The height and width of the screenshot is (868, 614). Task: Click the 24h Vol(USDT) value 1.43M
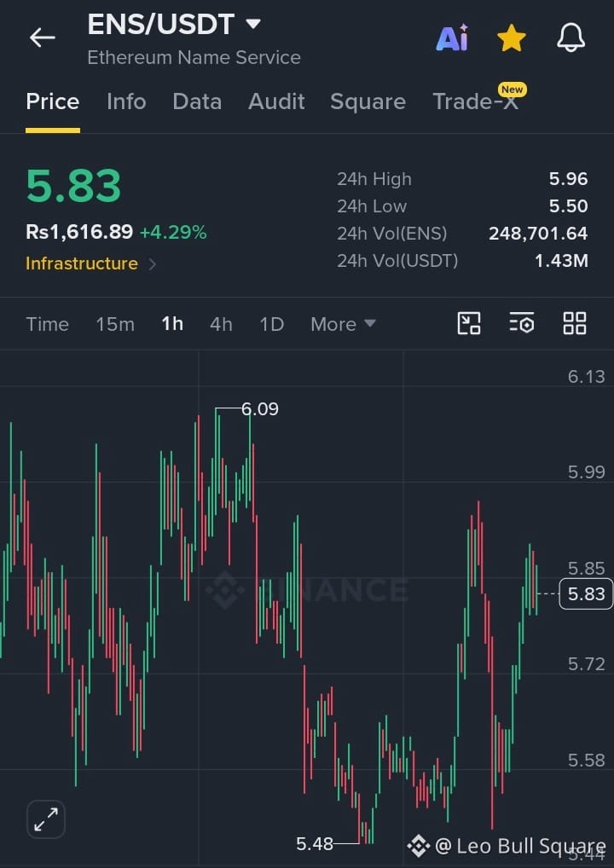coord(561,261)
